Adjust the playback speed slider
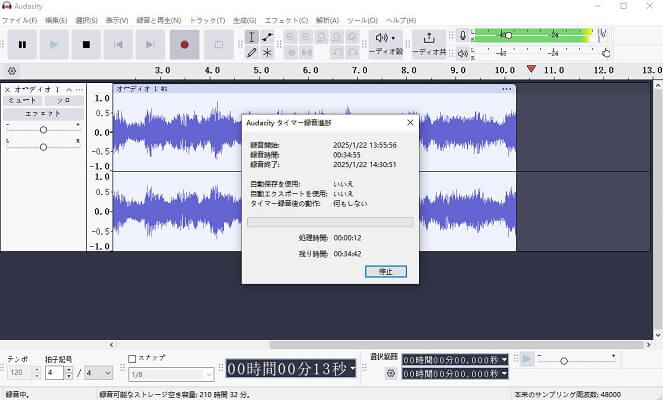The width and height of the screenshot is (663, 400). click(564, 361)
